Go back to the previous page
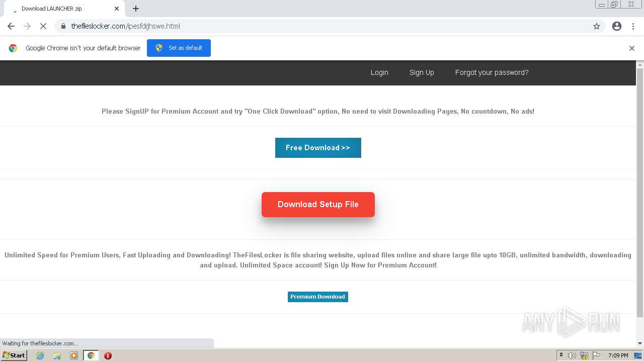 [x=11, y=26]
